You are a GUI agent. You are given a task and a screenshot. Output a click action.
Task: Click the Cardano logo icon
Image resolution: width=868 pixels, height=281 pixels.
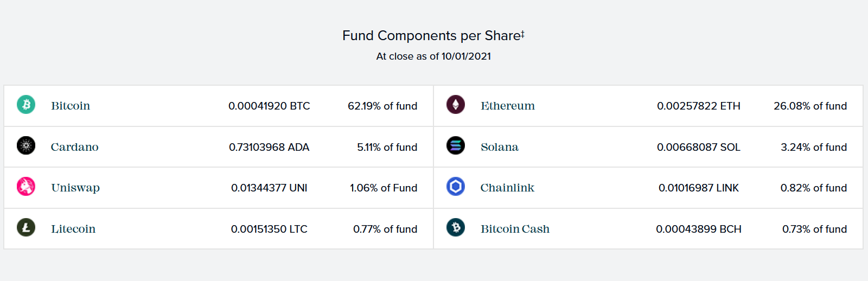[26, 145]
